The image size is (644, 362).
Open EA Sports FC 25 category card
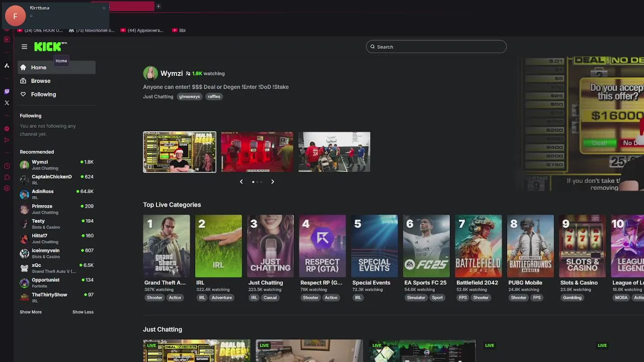click(x=426, y=246)
